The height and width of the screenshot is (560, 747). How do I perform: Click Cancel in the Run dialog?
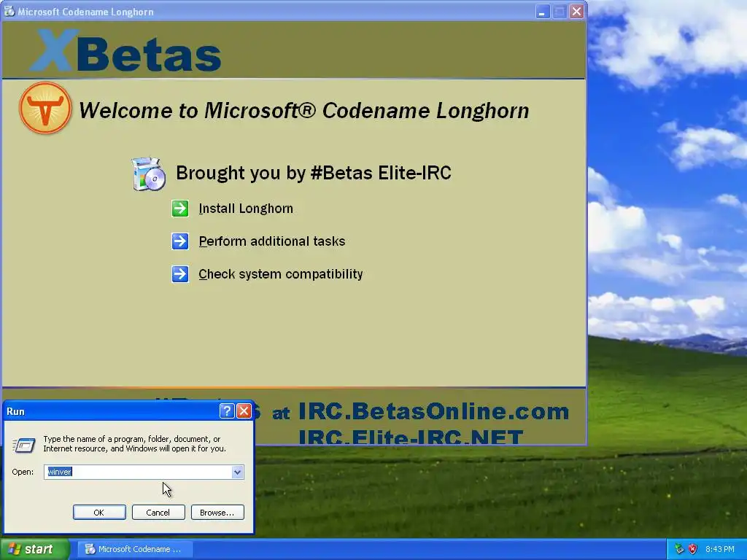(158, 513)
